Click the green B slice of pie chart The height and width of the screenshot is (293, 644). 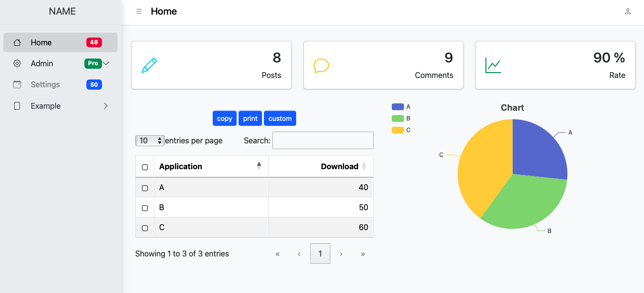(524, 202)
